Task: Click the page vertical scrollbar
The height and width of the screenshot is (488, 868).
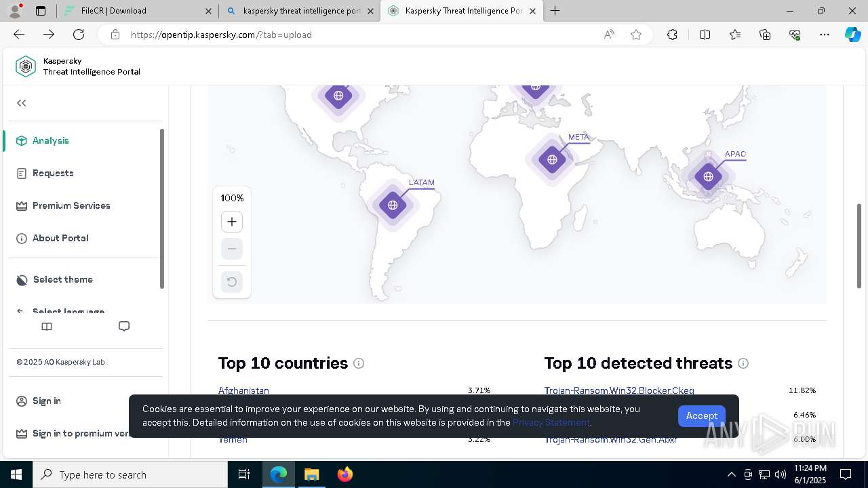Action: point(859,245)
